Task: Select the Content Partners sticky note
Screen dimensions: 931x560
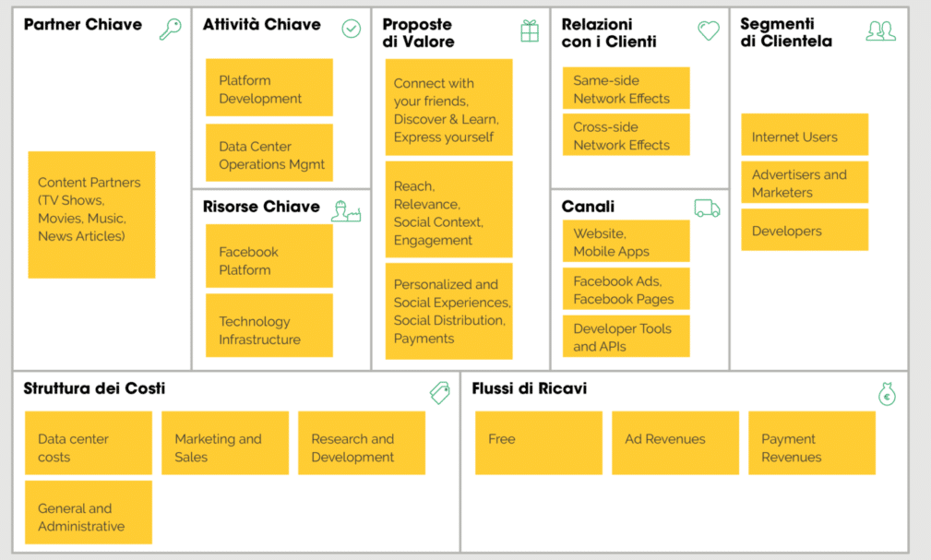Action: click(x=91, y=214)
